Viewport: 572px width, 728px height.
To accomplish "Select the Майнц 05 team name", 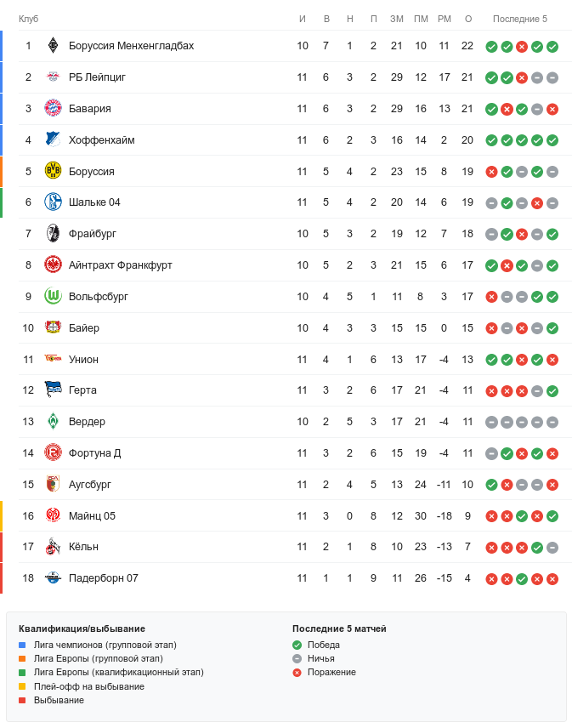I will 92,515.
